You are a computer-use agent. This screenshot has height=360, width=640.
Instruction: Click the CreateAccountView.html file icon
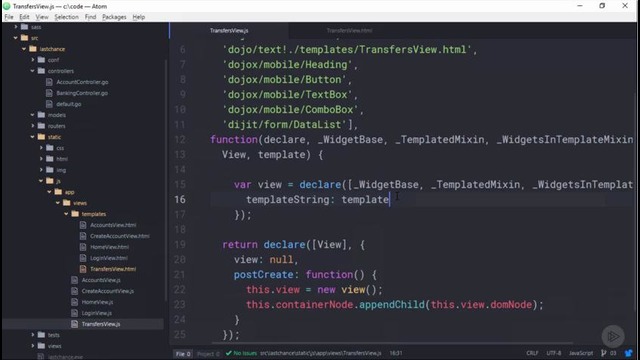pos(83,236)
